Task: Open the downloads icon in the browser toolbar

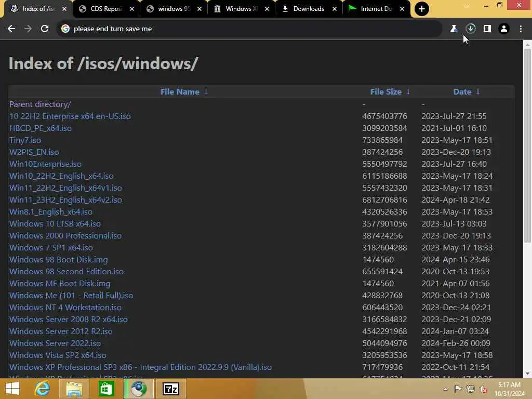Action: [x=471, y=29]
